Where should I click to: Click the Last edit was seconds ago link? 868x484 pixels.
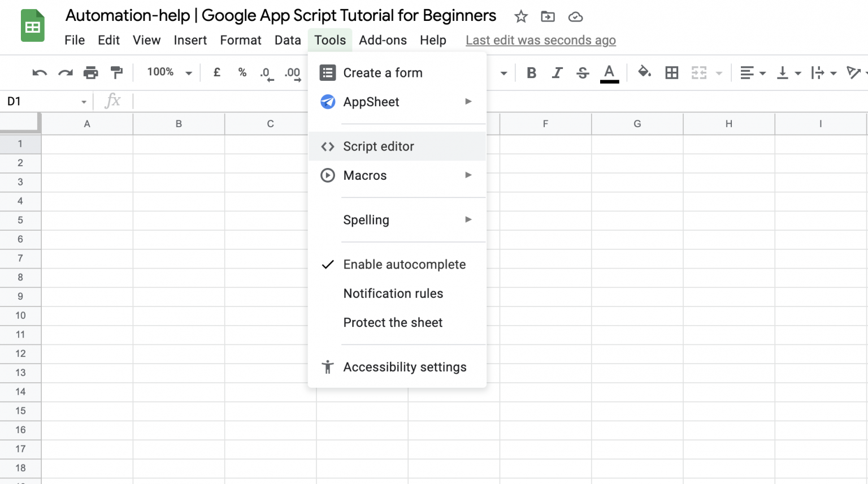pos(540,40)
